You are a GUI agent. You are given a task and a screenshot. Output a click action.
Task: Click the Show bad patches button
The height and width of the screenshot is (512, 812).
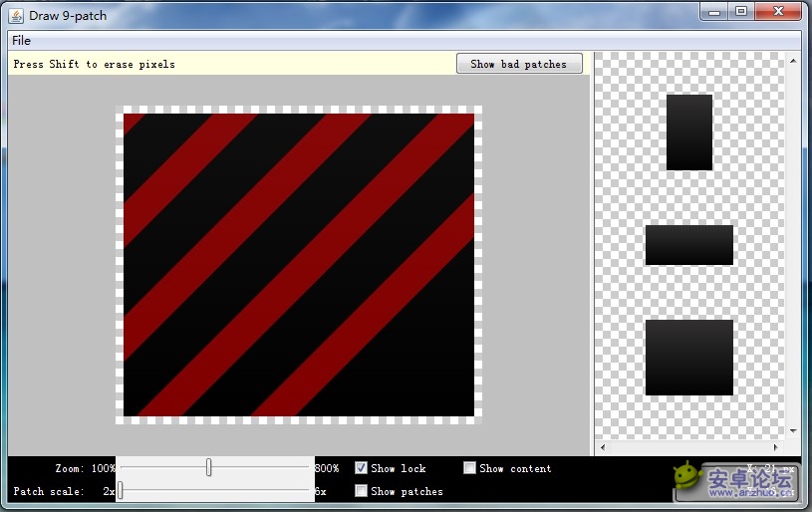coord(518,64)
